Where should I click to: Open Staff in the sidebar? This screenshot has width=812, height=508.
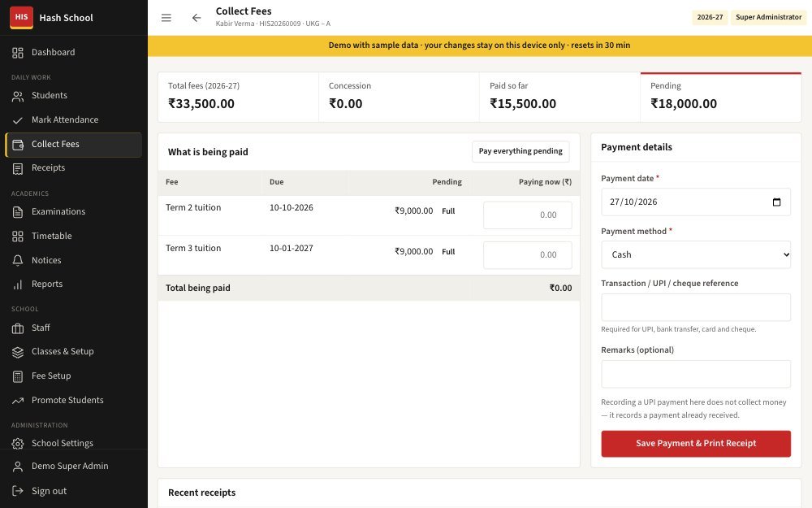pos(74,328)
